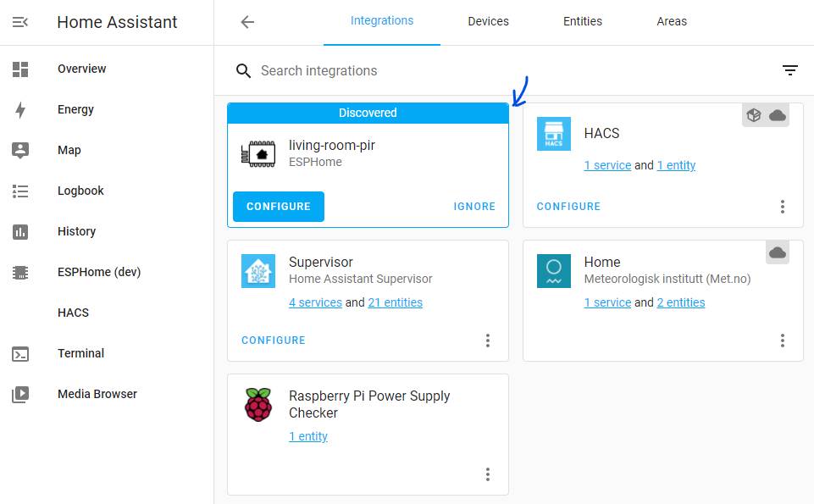Open HACS '1 service' link

click(x=607, y=165)
